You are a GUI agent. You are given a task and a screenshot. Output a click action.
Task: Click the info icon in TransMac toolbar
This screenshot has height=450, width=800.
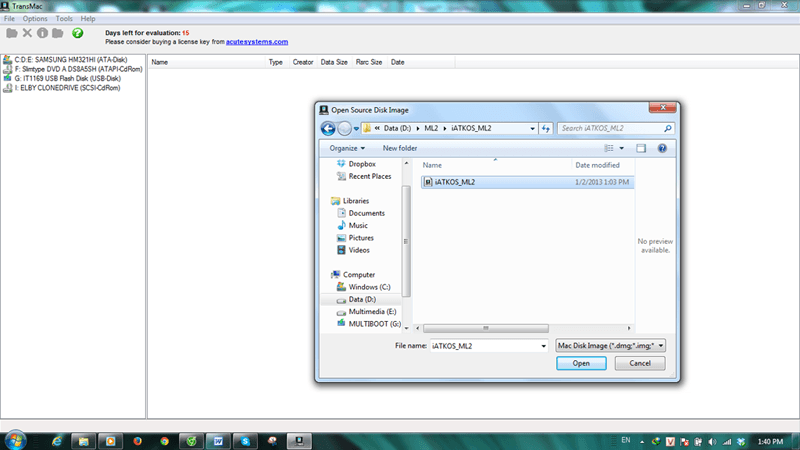(42, 33)
